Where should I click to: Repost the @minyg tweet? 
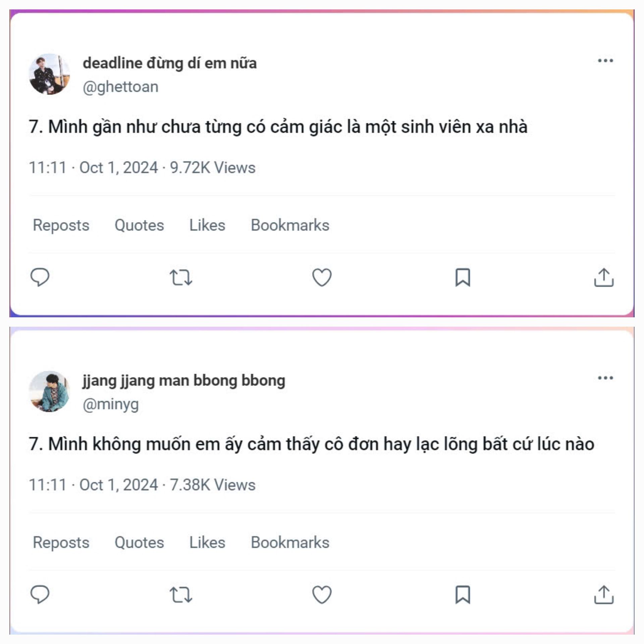pos(181,595)
